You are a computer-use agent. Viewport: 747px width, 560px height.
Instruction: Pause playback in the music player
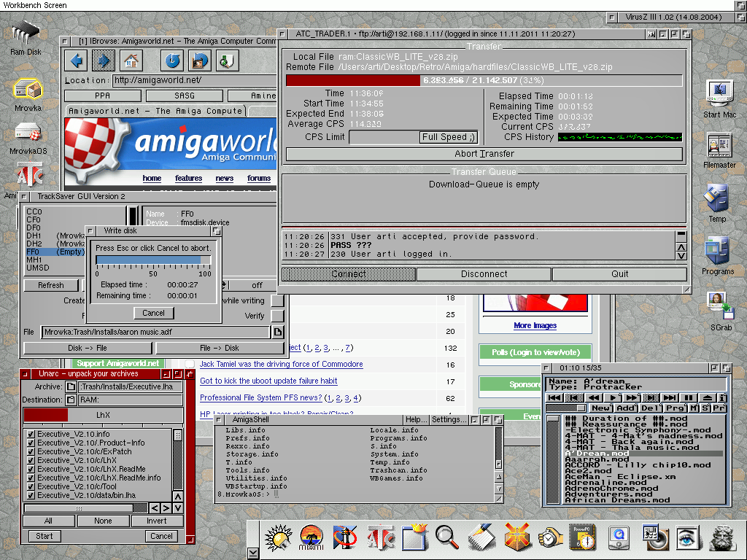[689, 397]
